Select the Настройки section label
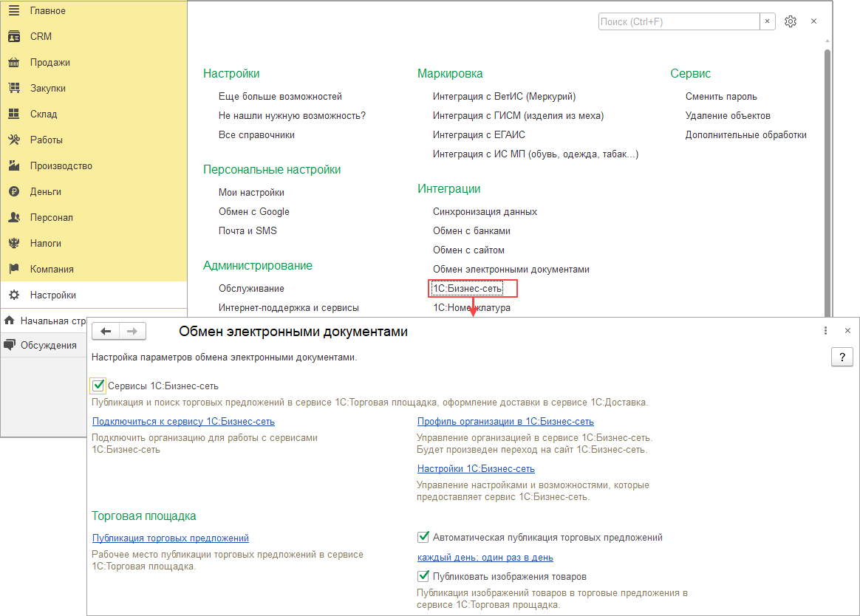 pyautogui.click(x=52, y=295)
